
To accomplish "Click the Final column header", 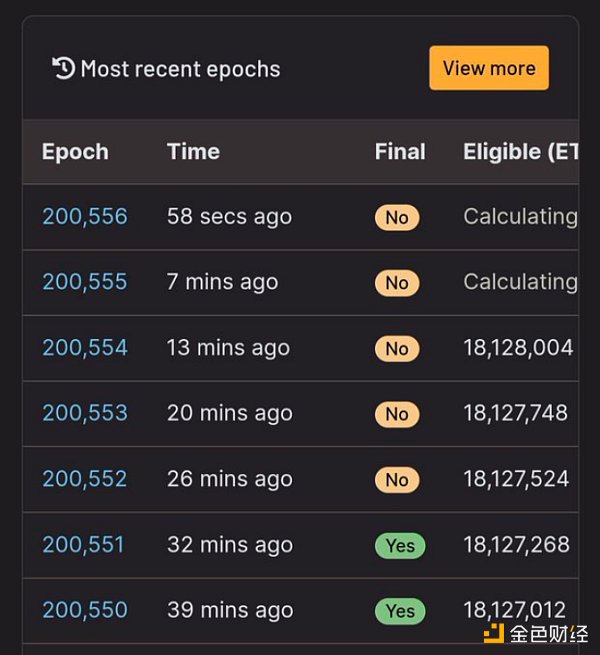I will point(400,151).
